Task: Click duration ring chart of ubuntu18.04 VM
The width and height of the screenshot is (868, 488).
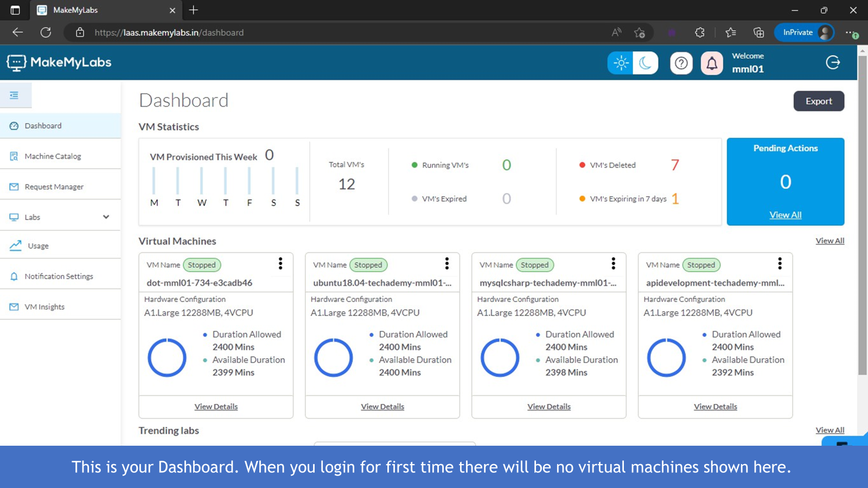Action: coord(334,358)
